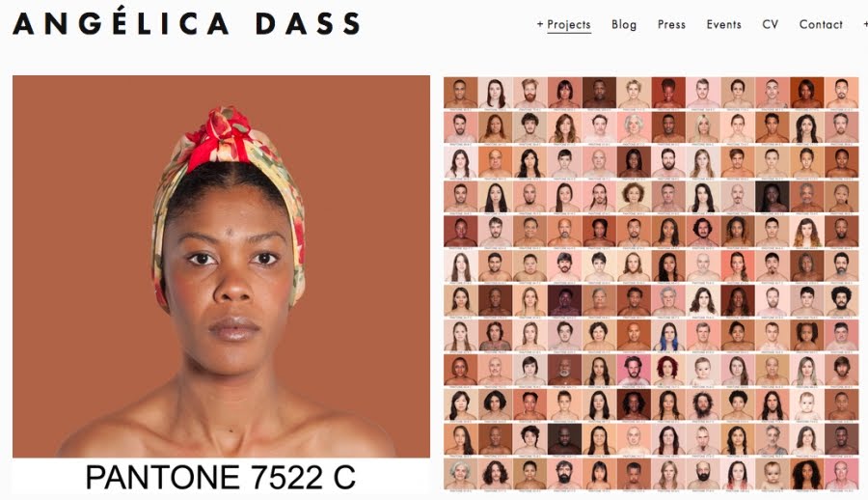Select the red-haired woman portrait thumbnail
Viewport: 868px width, 500px height.
pyautogui.click(x=668, y=371)
